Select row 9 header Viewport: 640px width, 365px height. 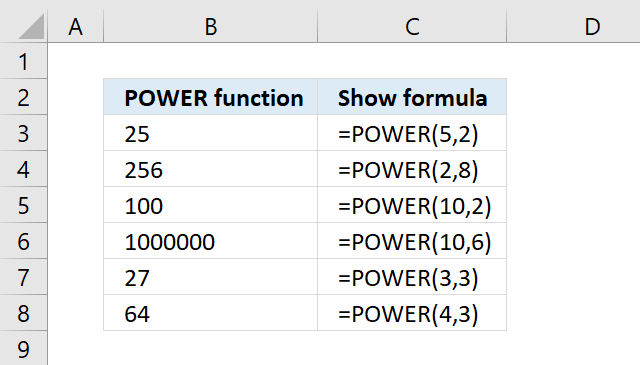(24, 348)
